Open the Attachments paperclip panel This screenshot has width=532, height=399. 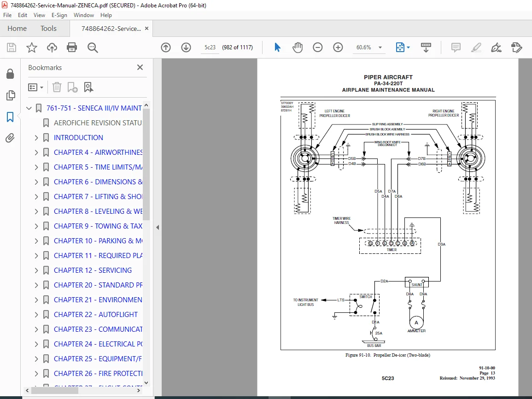[x=10, y=138]
